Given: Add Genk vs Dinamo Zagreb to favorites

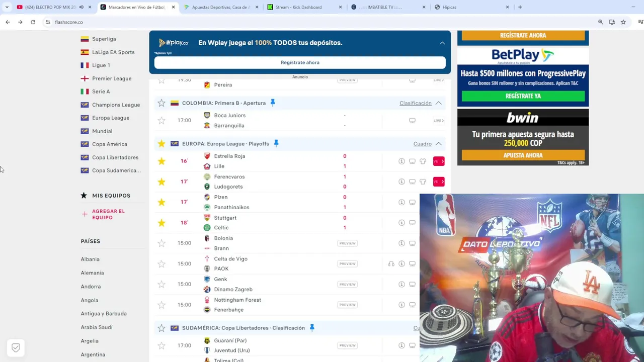Looking at the screenshot, I should [162, 285].
